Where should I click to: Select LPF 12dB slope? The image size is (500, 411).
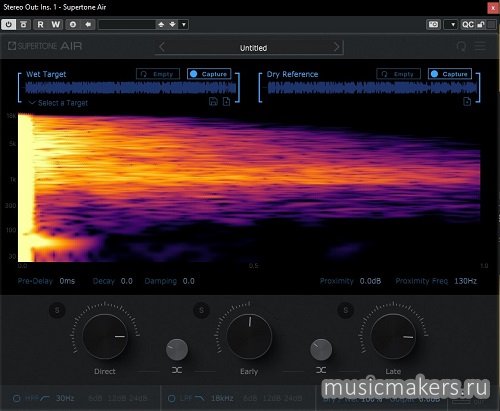(271, 398)
